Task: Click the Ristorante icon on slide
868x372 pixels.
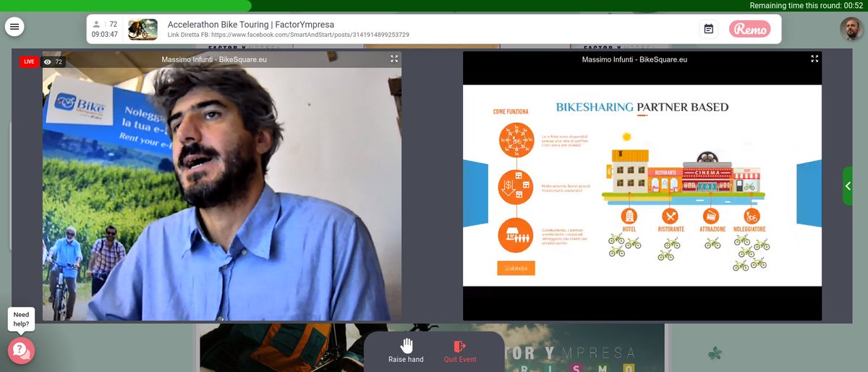Action: [x=671, y=216]
